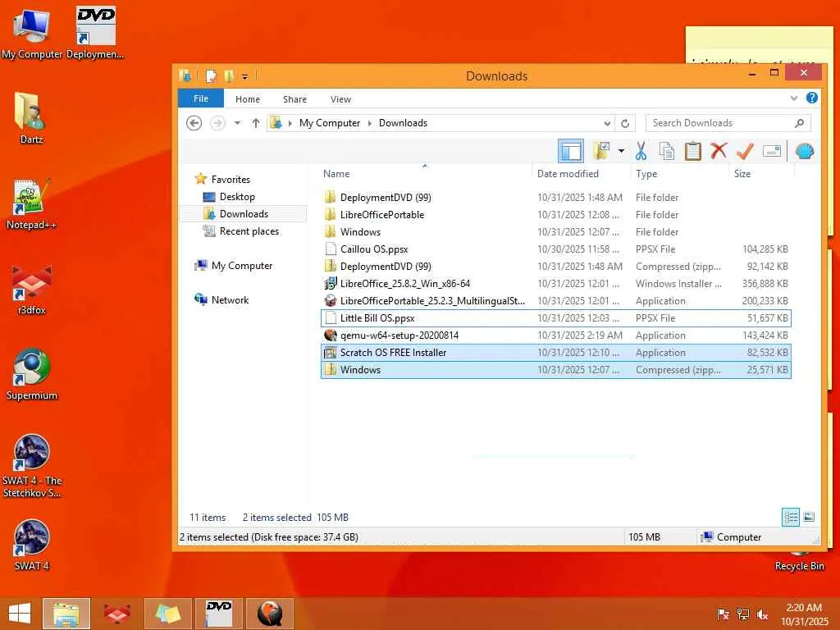The image size is (840, 630).
Task: Select the Caillou OS.ppsx file
Action: pyautogui.click(x=555, y=249)
